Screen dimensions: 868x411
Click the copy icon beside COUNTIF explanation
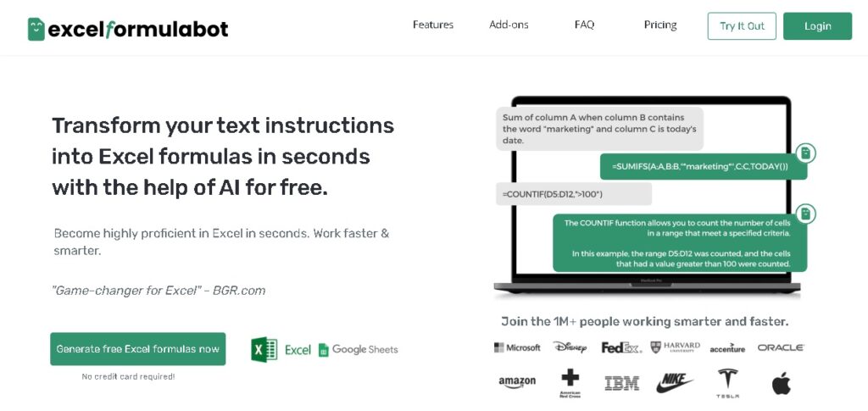pos(805,213)
